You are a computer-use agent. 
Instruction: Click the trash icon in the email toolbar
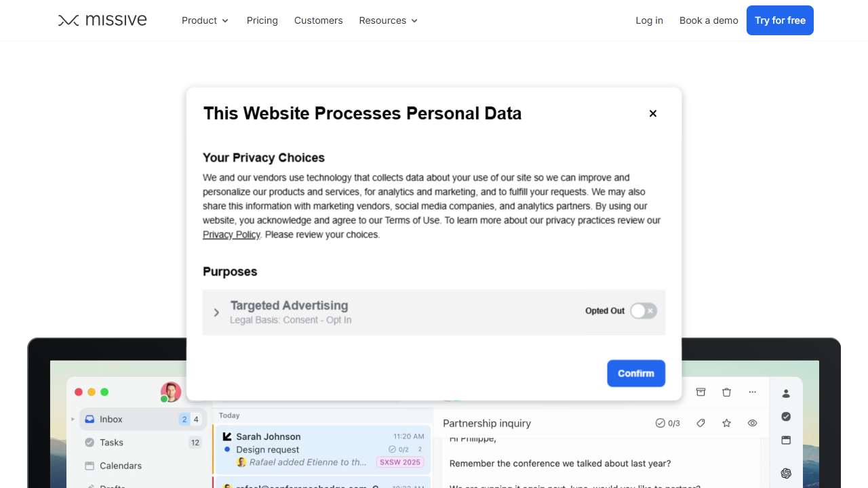coord(727,392)
